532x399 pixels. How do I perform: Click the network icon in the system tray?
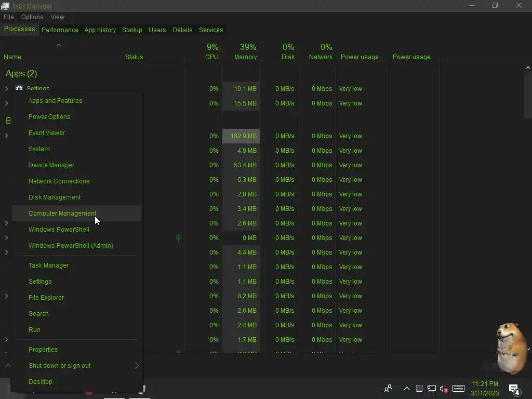432,389
